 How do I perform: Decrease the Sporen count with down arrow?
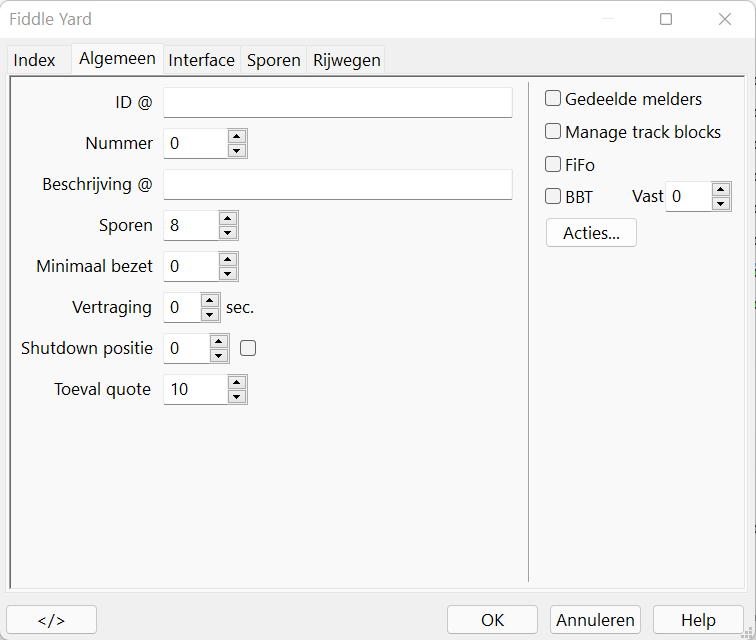[228, 233]
